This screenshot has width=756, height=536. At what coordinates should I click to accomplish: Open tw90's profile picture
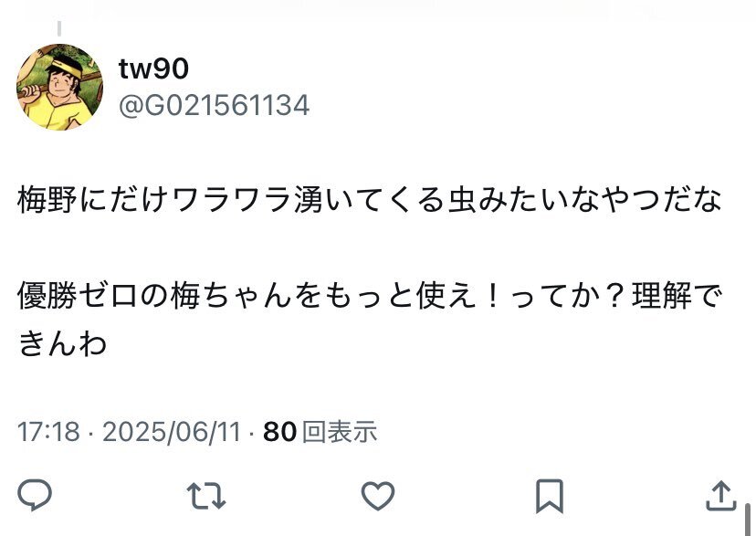click(x=59, y=88)
